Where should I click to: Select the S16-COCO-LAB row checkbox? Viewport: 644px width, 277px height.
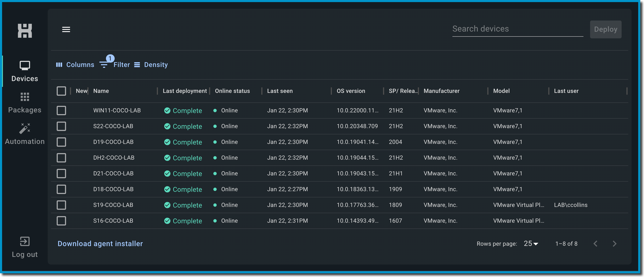click(61, 221)
